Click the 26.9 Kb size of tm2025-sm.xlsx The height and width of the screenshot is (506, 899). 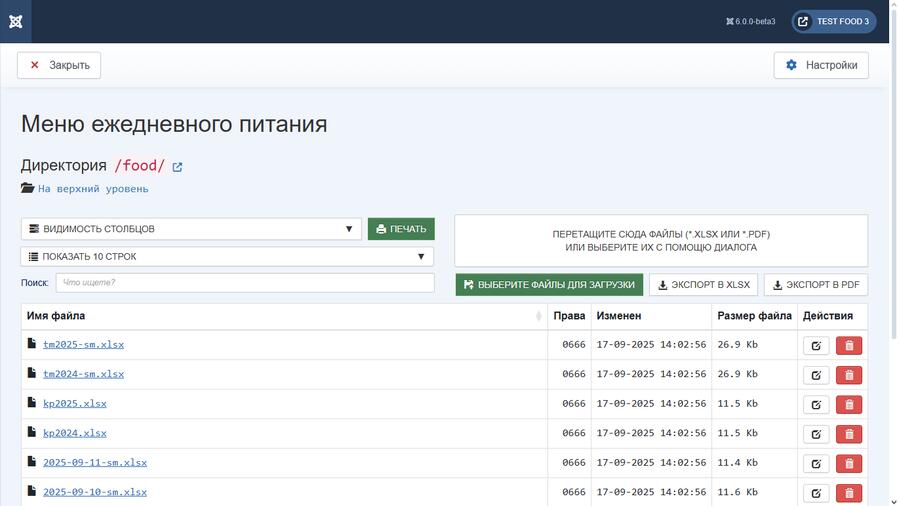(x=737, y=344)
